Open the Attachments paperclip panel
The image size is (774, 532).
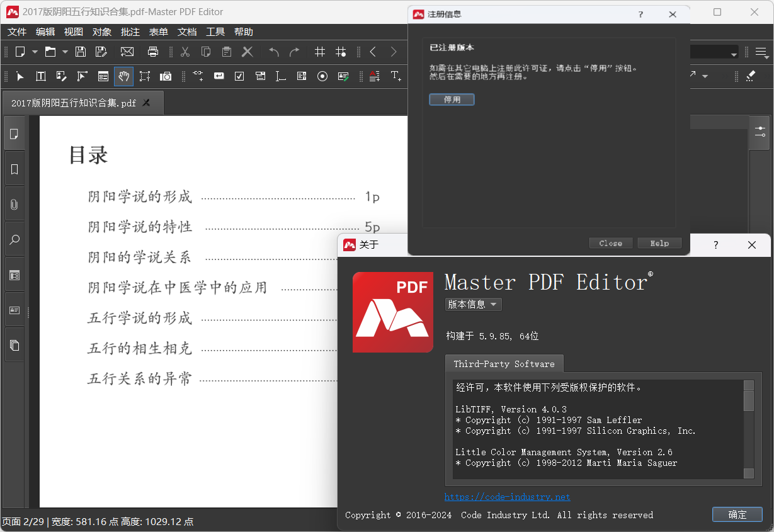[14, 205]
